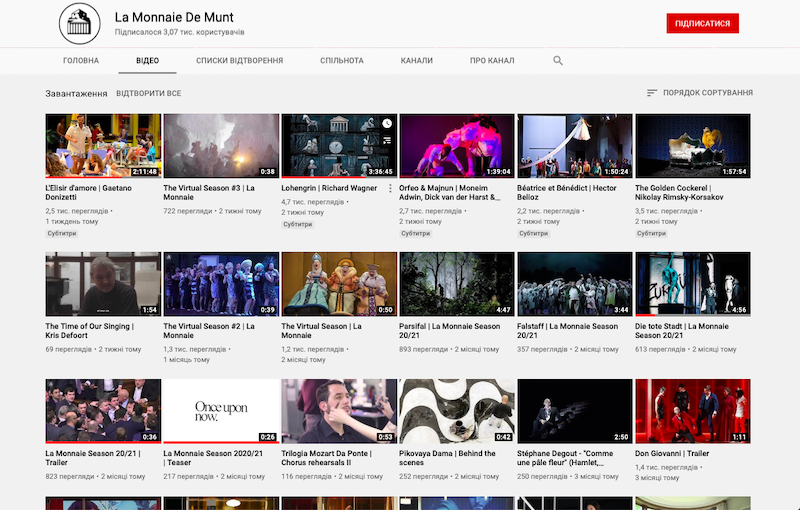Screen dimensions: 800x510
Task: Open Pikovaya Dama behind scenes thumbnail
Action: pos(457,411)
